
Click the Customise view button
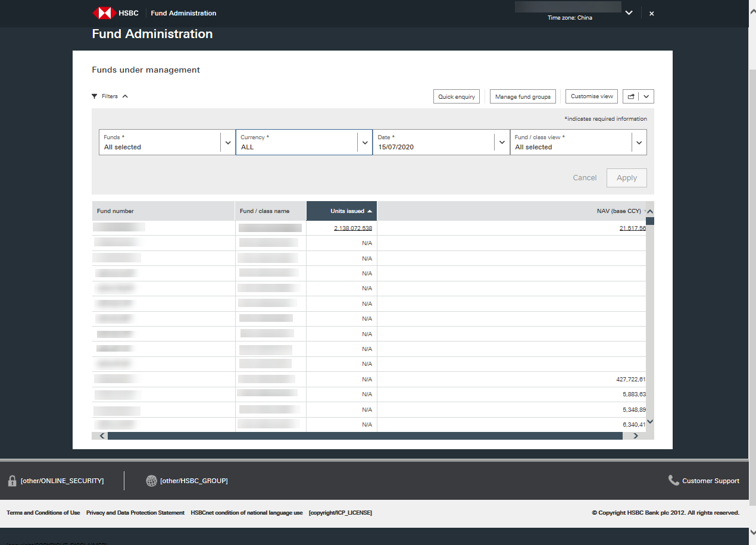click(592, 96)
